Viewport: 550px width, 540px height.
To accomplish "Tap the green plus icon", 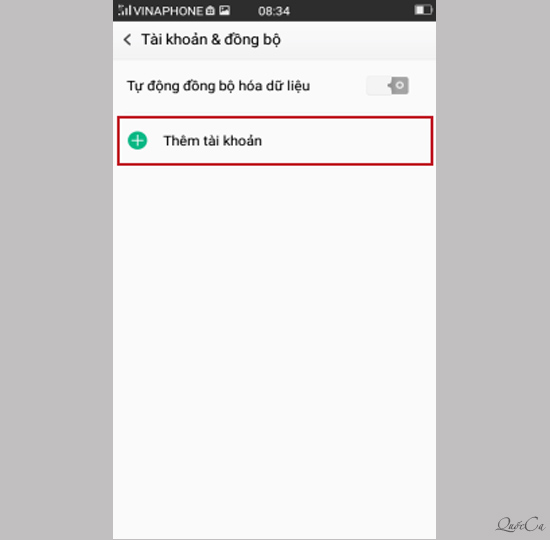I will [138, 141].
